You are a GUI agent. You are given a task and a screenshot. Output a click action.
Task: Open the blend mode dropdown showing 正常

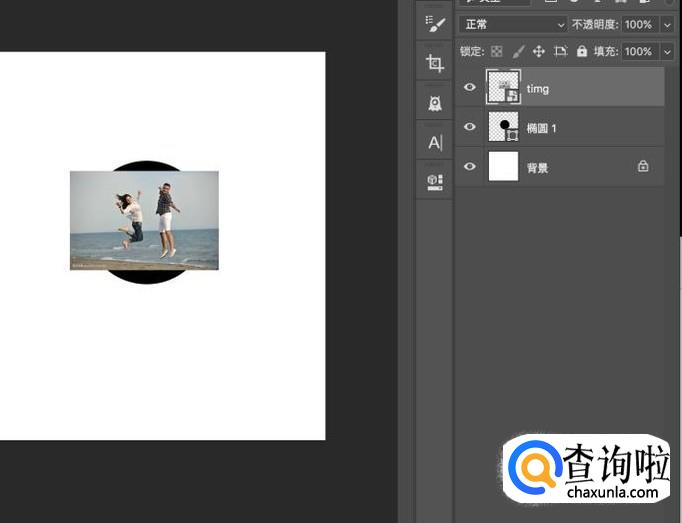coord(514,24)
